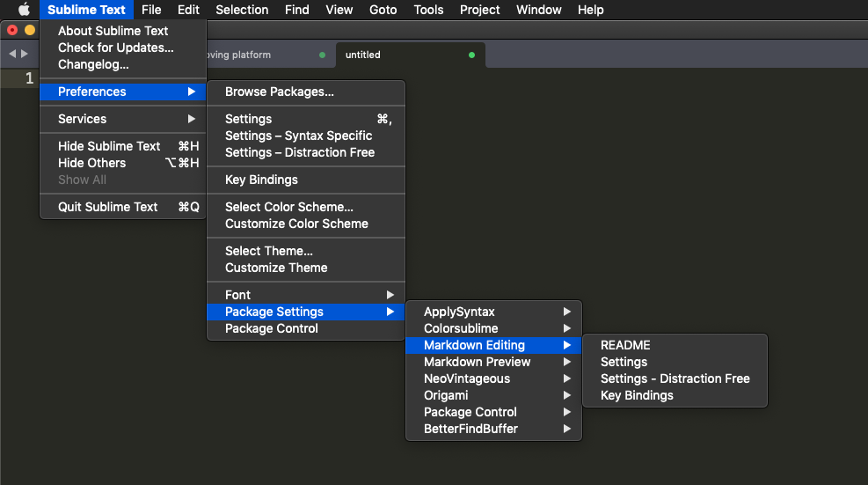Open the View menu
This screenshot has width=868, height=485.
[x=339, y=10]
